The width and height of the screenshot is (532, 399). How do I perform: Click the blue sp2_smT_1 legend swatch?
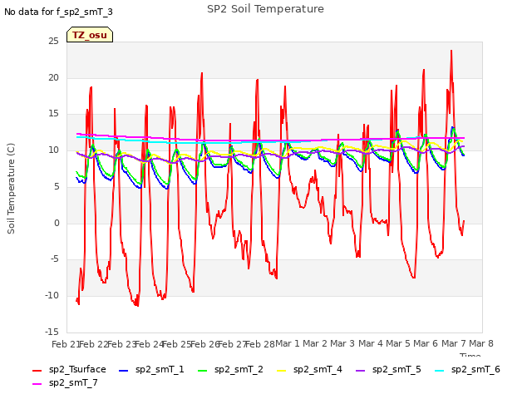(x=124, y=371)
